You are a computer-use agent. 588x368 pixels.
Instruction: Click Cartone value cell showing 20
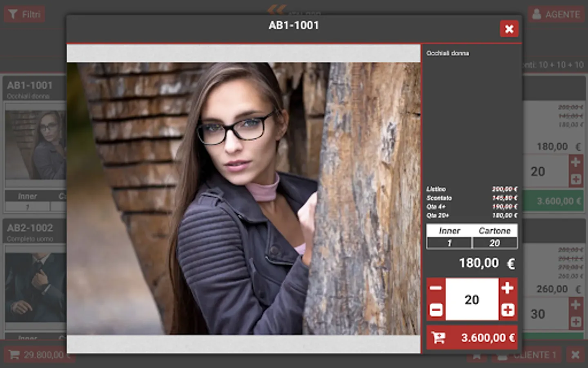click(494, 243)
